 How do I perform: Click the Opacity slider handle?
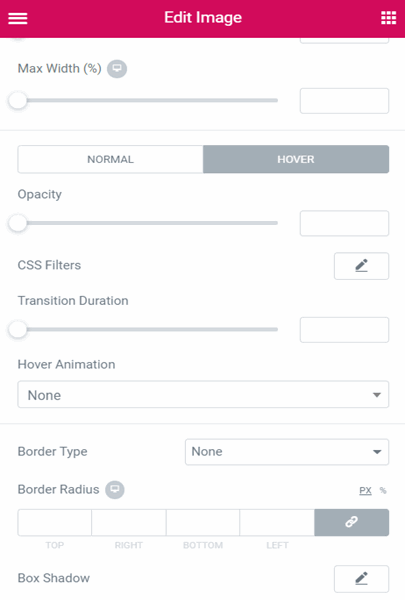pos(18,223)
